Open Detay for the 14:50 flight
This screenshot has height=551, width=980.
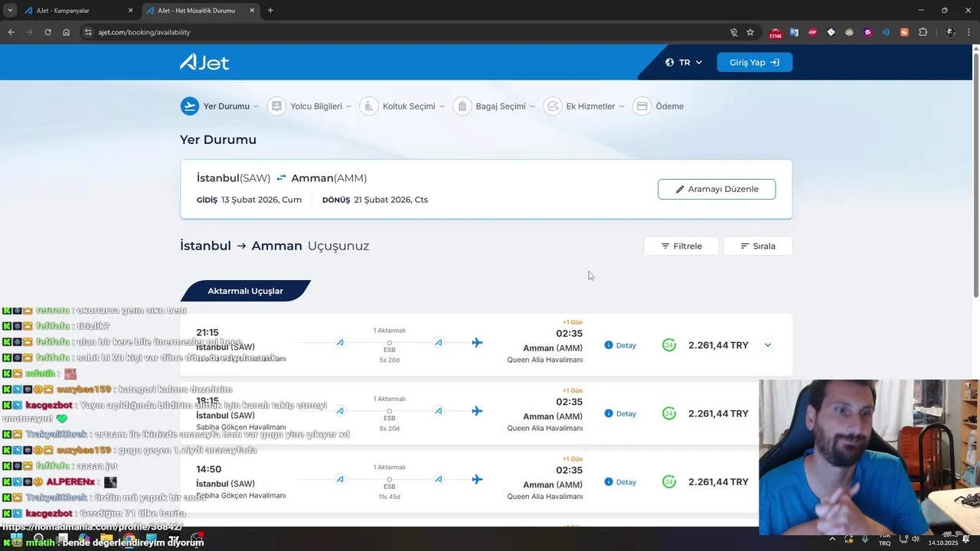pos(620,482)
